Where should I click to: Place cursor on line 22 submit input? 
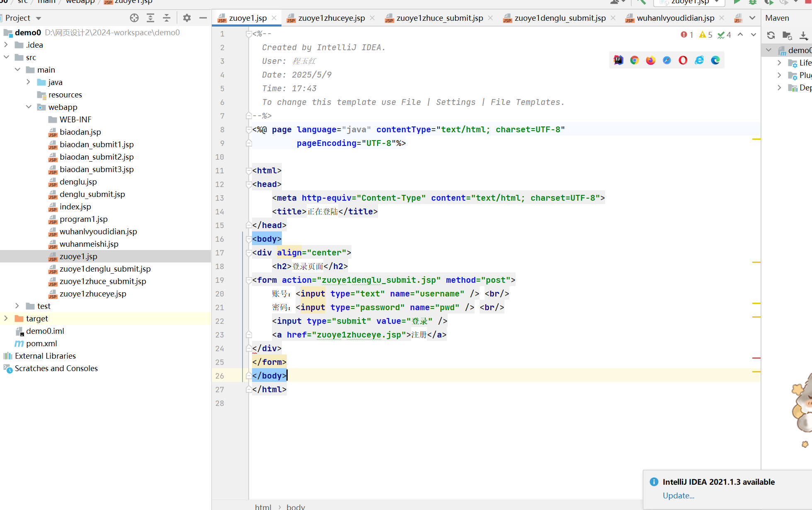coord(359,321)
